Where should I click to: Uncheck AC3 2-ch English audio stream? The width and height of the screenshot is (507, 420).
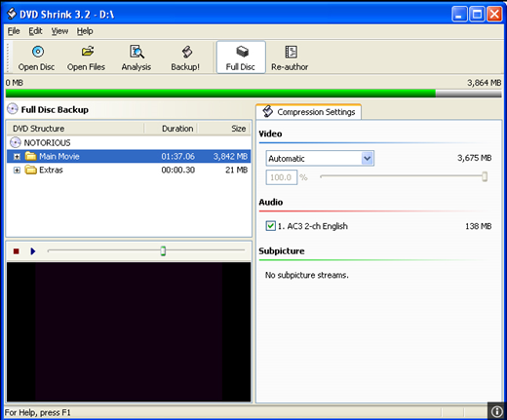(270, 226)
